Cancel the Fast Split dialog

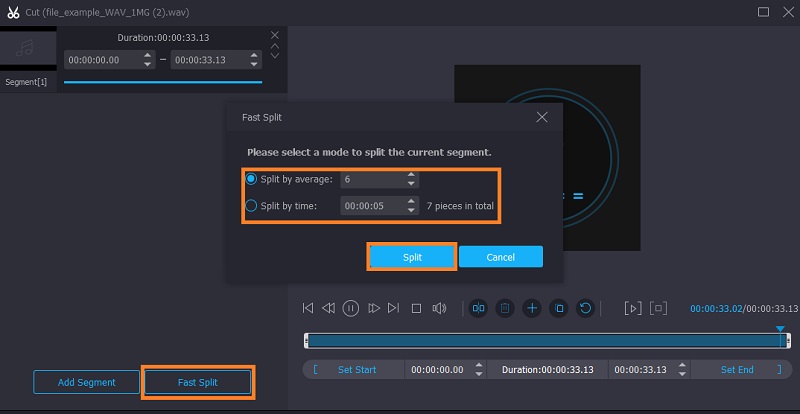click(500, 257)
